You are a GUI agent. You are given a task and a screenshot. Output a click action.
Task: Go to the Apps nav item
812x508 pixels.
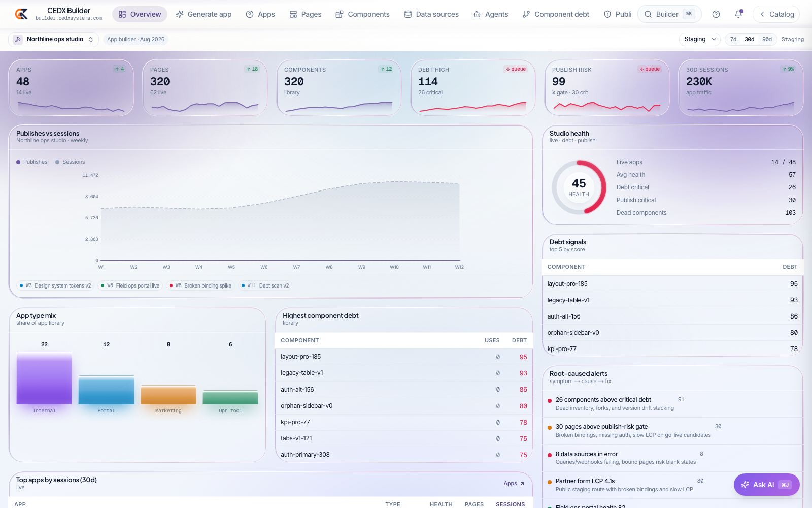260,14
